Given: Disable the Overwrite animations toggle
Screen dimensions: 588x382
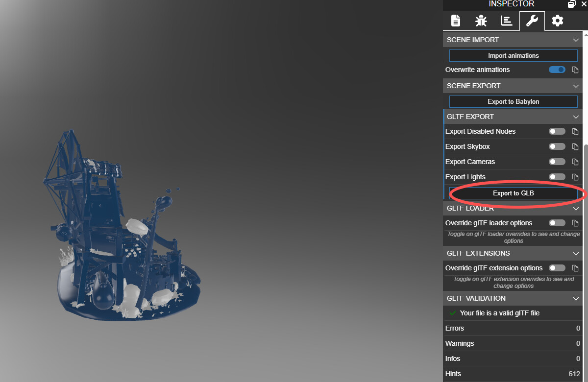Looking at the screenshot, I should [557, 70].
